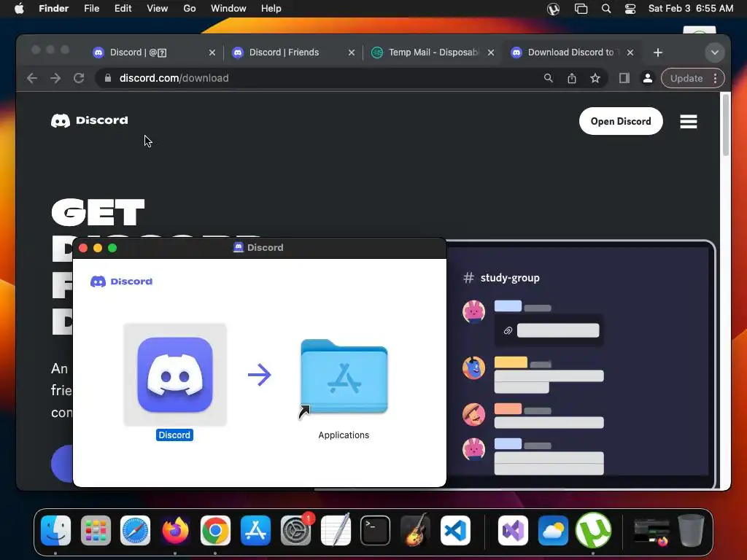
Task: Click the Discord logo inside installer window
Action: 122,281
